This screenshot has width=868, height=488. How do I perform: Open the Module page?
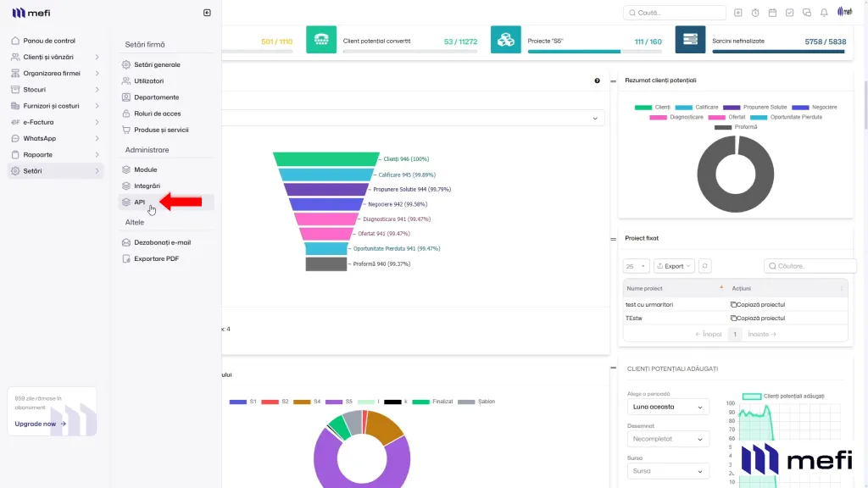click(x=145, y=169)
